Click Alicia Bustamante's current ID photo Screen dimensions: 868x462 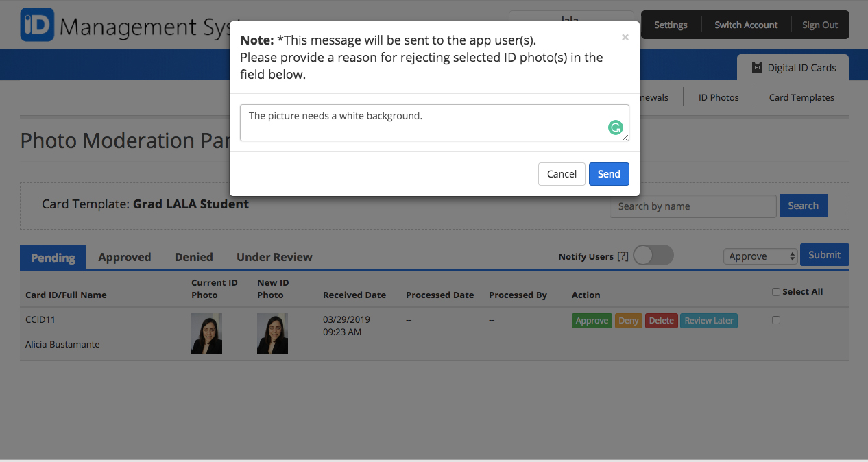coord(206,334)
